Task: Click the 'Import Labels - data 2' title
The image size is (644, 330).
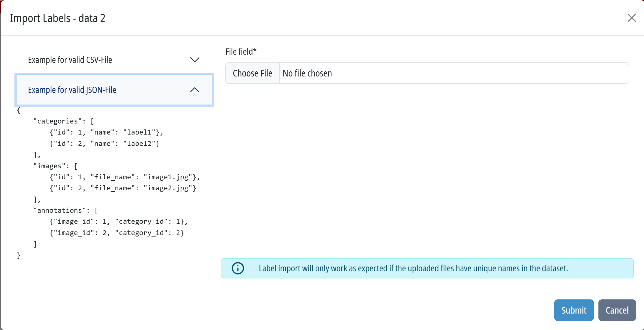Action: point(58,18)
